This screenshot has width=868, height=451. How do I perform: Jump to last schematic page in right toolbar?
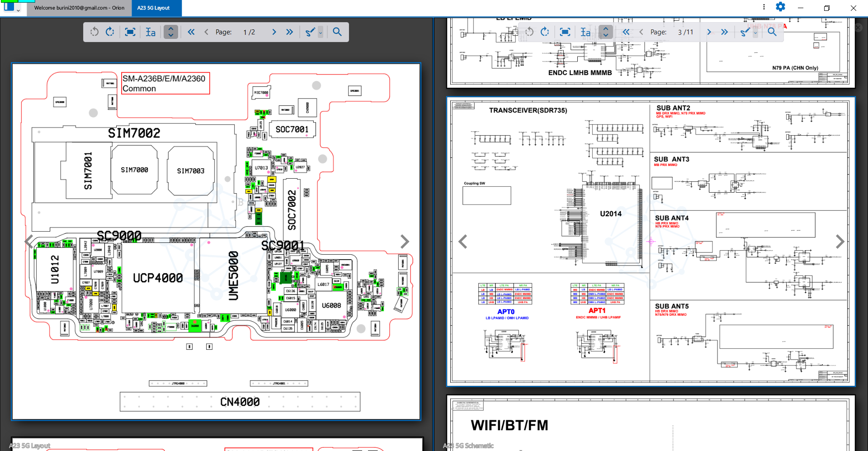click(724, 32)
